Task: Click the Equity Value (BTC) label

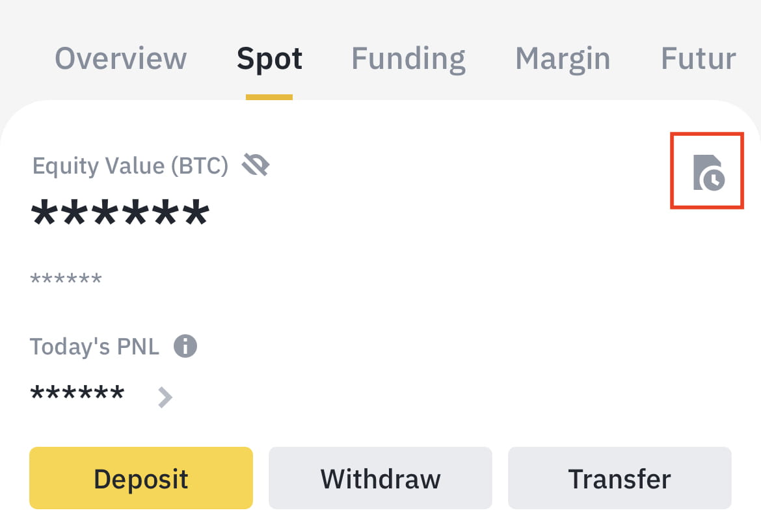Action: point(130,166)
